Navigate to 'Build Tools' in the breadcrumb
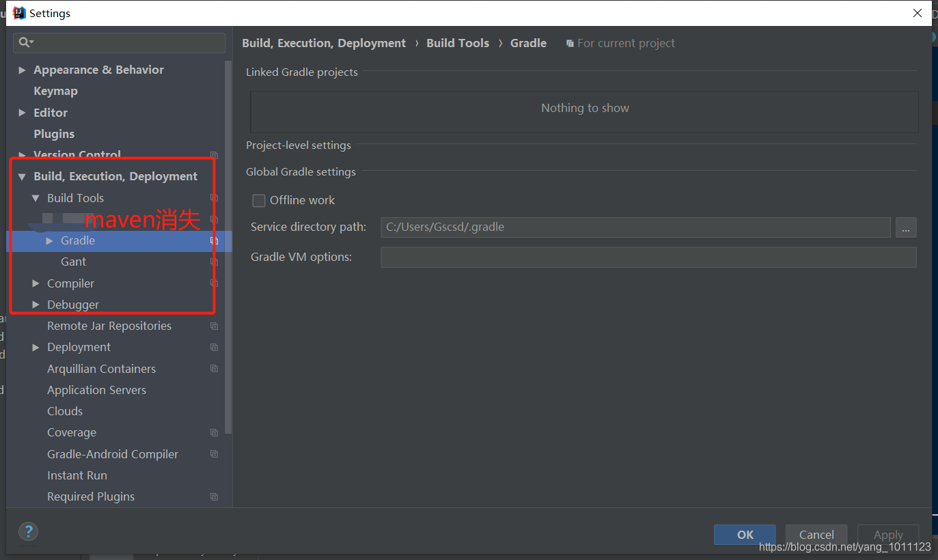The width and height of the screenshot is (938, 560). (458, 42)
